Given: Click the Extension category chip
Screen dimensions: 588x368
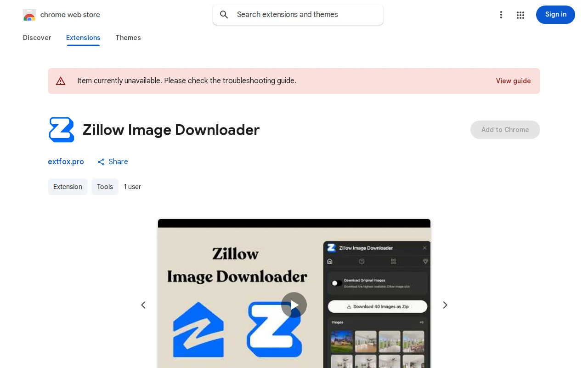Looking at the screenshot, I should (x=68, y=187).
